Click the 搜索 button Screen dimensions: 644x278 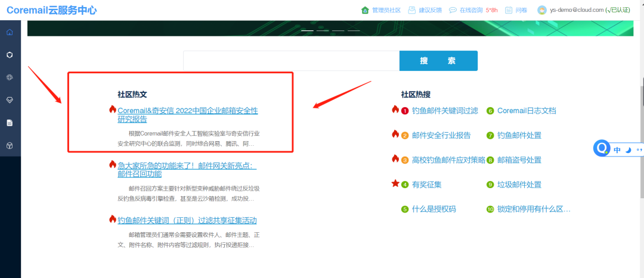[x=438, y=61]
